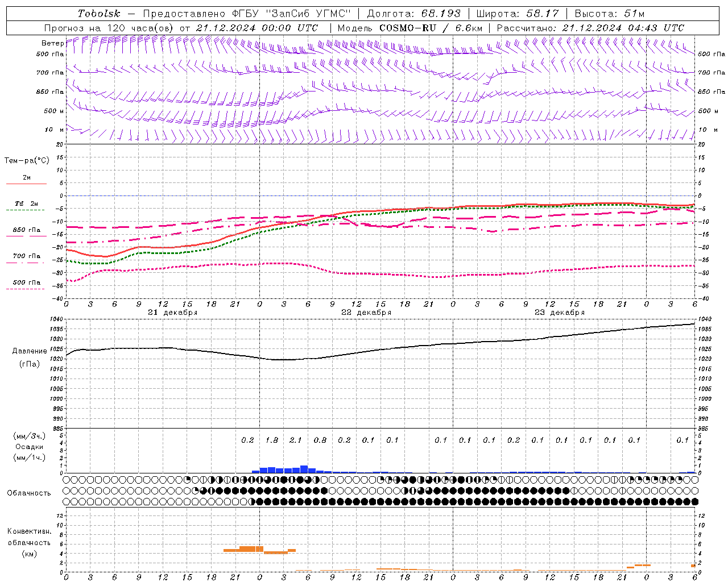The image size is (728, 582).
Task: Click '500 гПа' in the temperature legend
Action: (27, 282)
